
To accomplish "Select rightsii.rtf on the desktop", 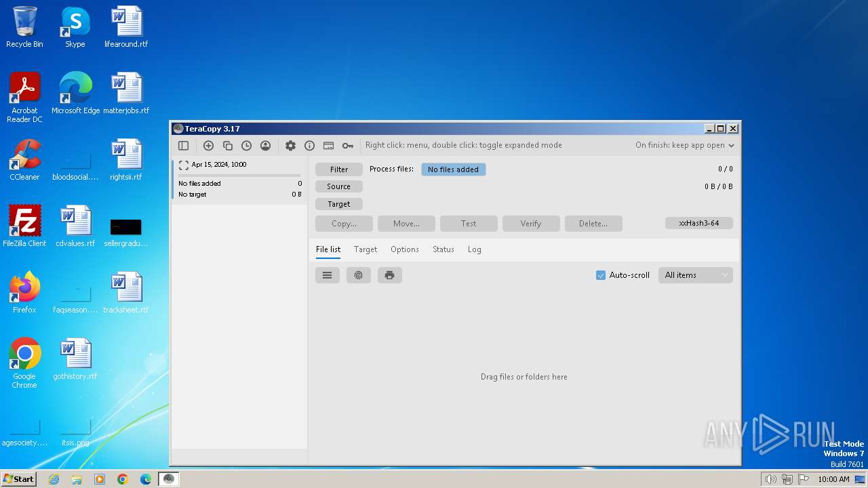I will 126,160.
